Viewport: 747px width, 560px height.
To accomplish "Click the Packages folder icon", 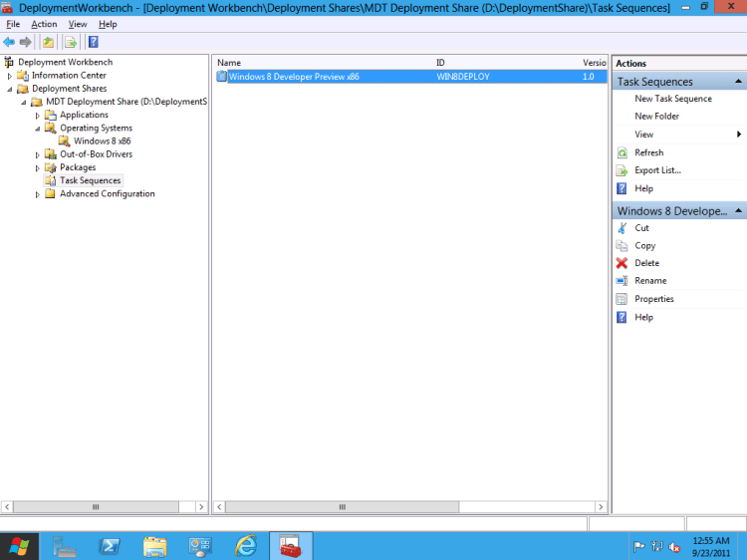I will [x=51, y=167].
